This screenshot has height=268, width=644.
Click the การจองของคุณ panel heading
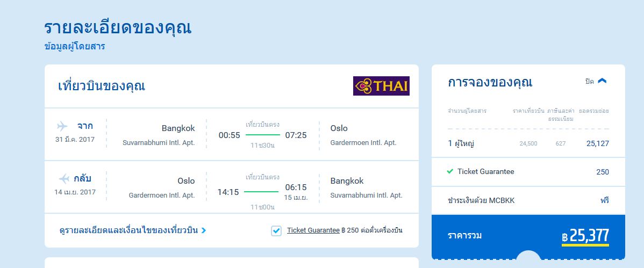click(490, 82)
